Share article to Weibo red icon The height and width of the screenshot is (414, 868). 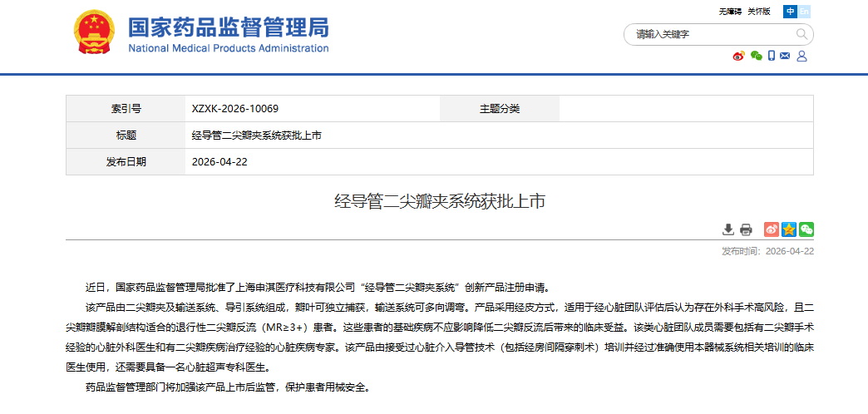pos(772,229)
